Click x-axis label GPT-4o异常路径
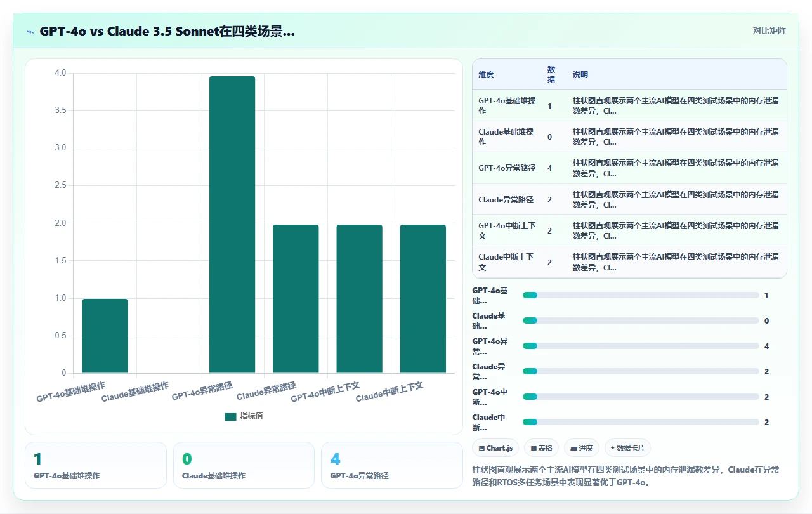This screenshot has height=514, width=812. (202, 392)
